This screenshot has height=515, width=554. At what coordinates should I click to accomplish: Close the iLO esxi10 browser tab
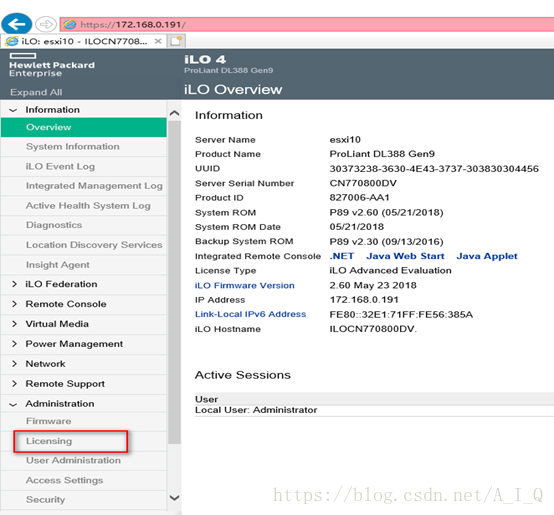(x=158, y=41)
